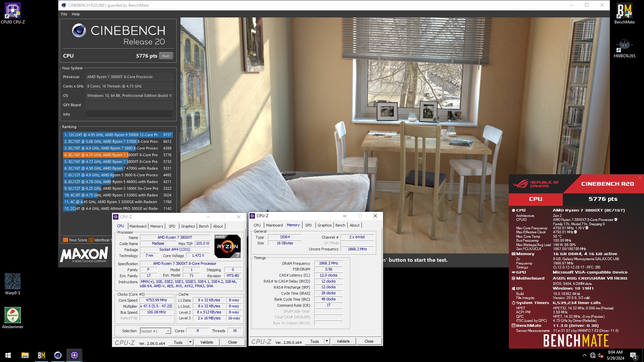Switch to CPU tab in right CPU-Z
644x362 pixels.
point(257,225)
